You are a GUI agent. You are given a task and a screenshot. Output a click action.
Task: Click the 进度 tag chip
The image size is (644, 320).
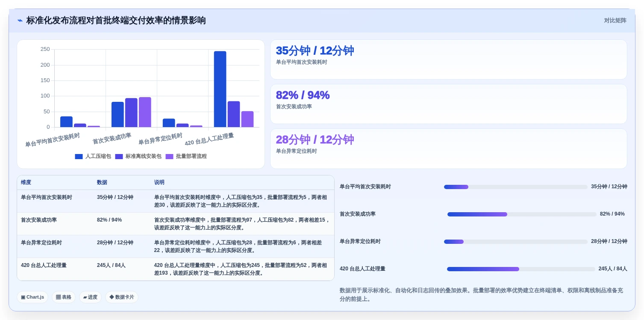point(90,297)
